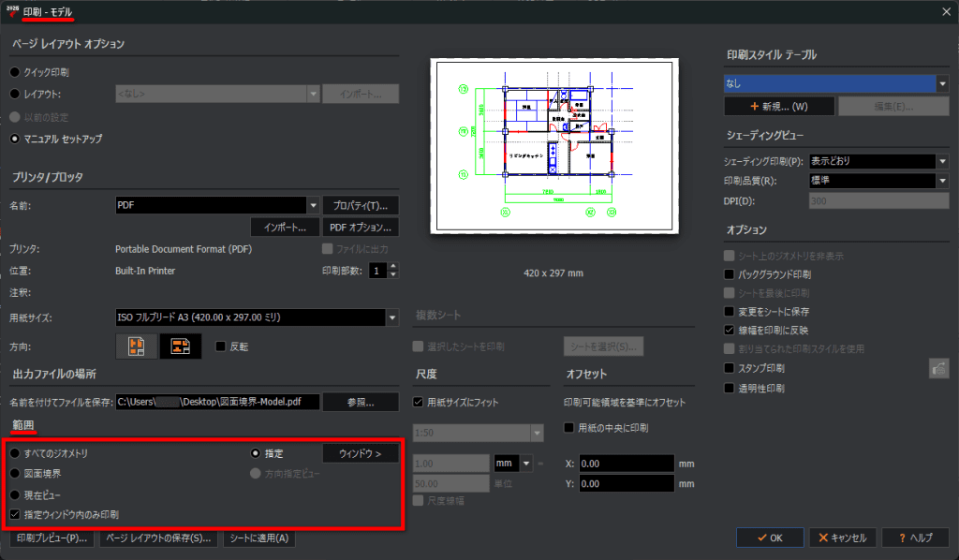959x560 pixels.
Task: Select portrait orientation icon
Action: click(x=137, y=346)
